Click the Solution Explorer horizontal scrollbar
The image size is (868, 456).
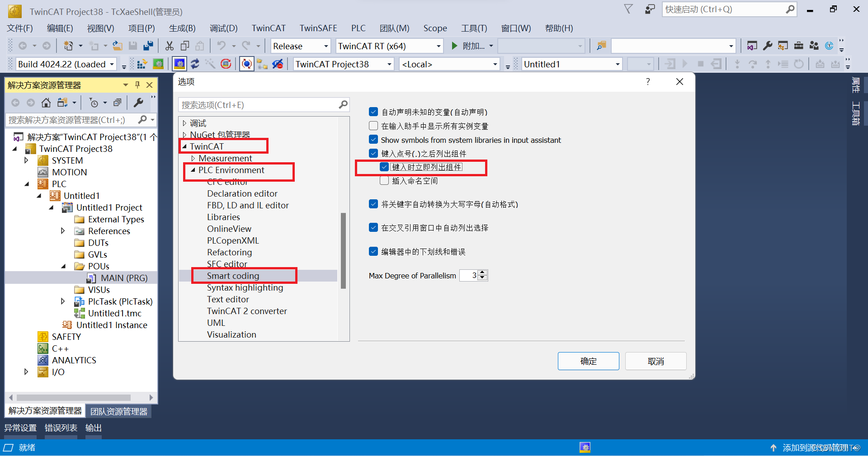click(x=74, y=398)
